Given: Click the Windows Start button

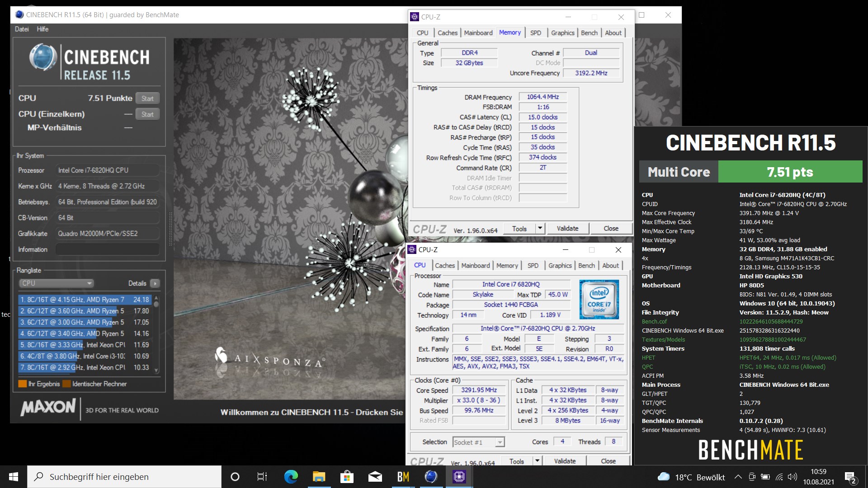Looking at the screenshot, I should 14,477.
